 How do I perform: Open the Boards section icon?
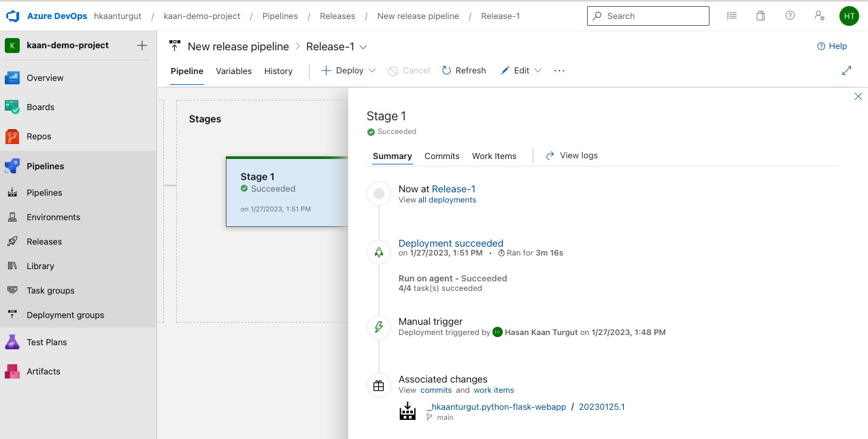(x=12, y=107)
